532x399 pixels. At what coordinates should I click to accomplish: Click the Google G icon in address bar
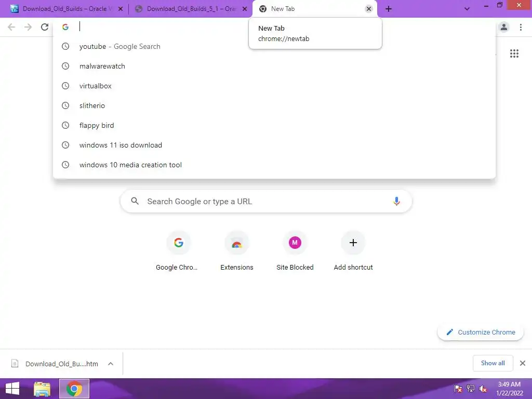tap(65, 27)
